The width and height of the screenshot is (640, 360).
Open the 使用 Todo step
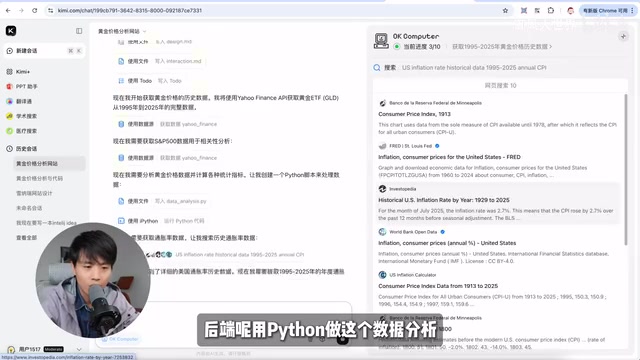click(149, 81)
